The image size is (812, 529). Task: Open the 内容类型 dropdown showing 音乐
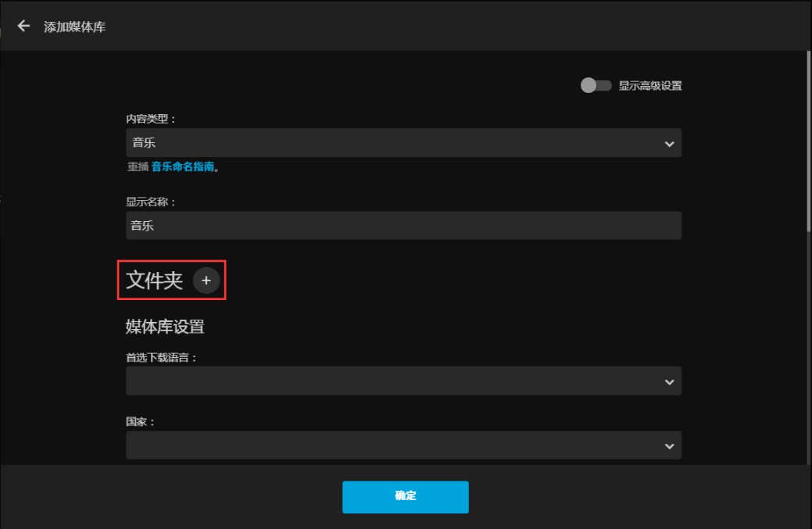click(403, 143)
